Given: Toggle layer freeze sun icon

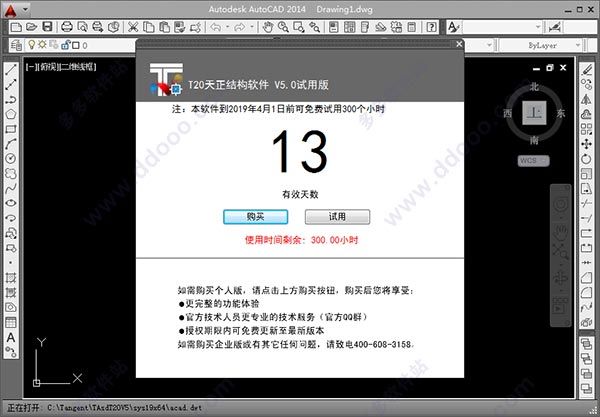Looking at the screenshot, I should (x=44, y=46).
